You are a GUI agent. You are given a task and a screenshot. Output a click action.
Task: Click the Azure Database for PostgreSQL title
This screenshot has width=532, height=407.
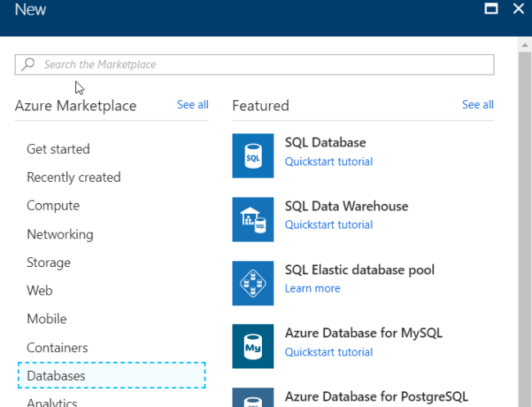click(376, 396)
